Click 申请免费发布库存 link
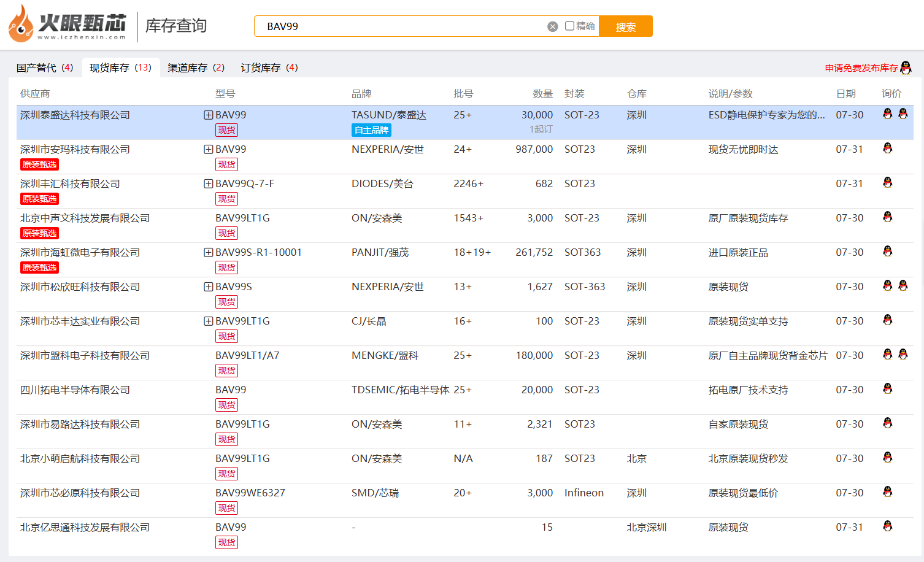Screen dimensions: 924x562 pyautogui.click(x=861, y=68)
